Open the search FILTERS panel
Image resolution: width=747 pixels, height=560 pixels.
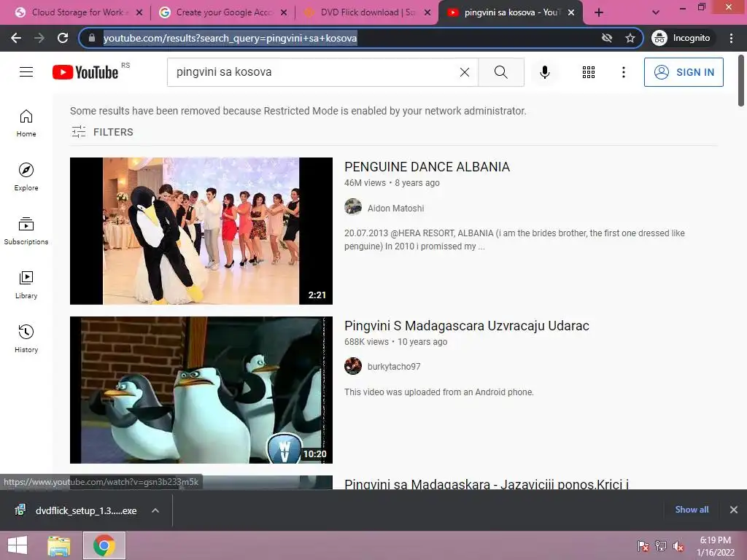[x=102, y=132]
